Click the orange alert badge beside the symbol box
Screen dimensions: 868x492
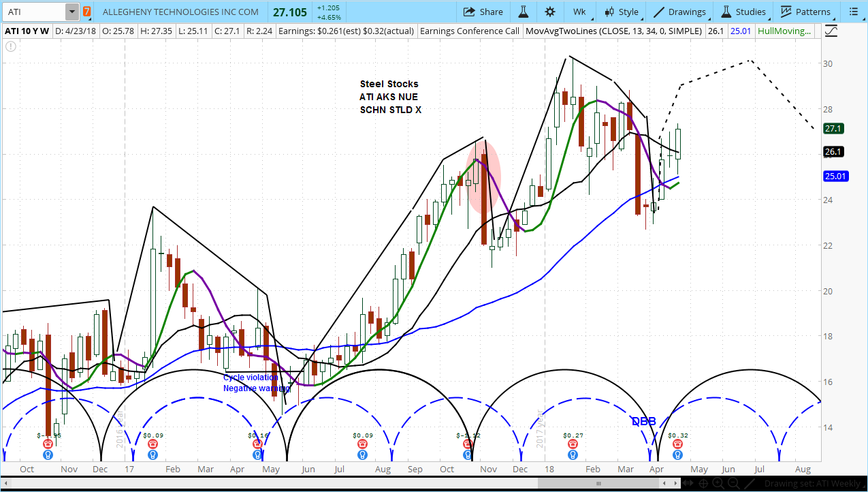click(x=86, y=12)
